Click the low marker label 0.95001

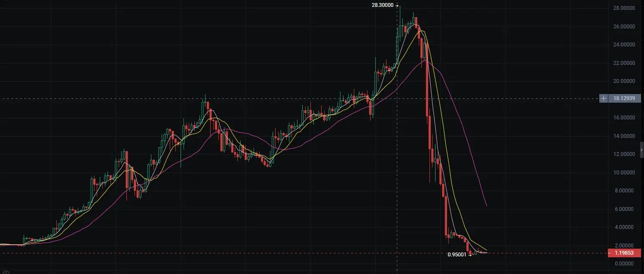(x=457, y=254)
